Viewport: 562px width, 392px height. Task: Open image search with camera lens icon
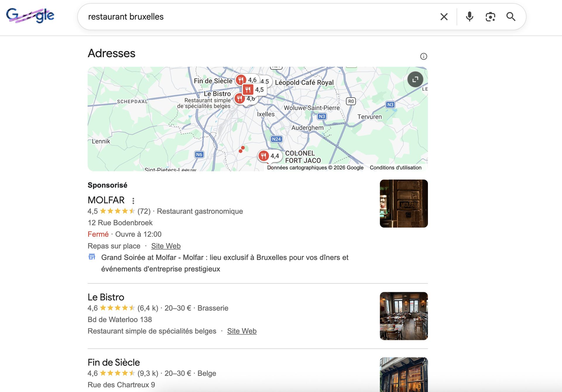click(490, 17)
